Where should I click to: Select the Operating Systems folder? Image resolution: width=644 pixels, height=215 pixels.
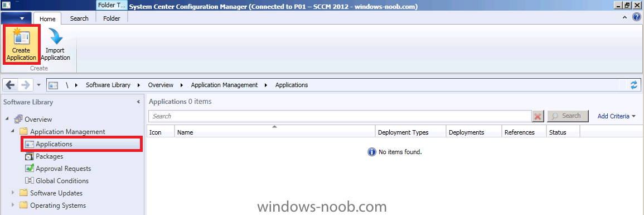tap(58, 206)
